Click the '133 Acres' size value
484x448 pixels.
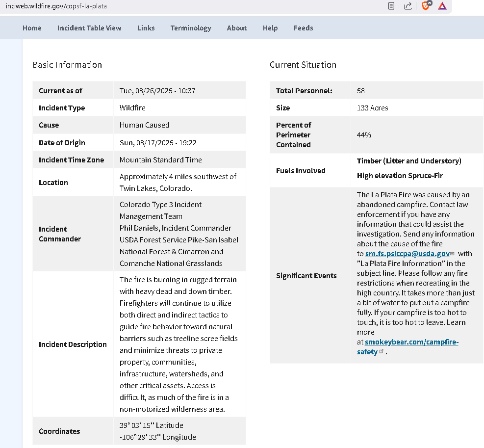point(372,108)
